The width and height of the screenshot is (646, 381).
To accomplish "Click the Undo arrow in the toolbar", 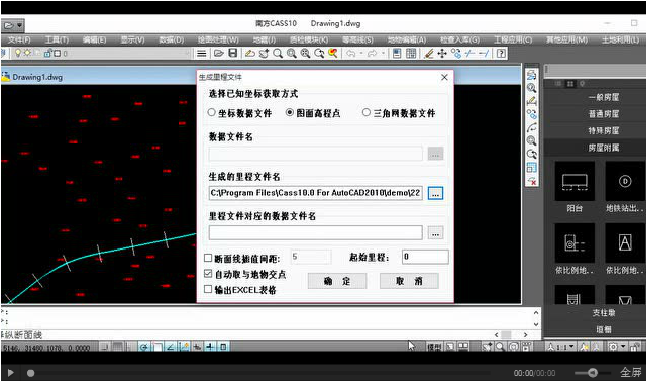I will (x=350, y=54).
